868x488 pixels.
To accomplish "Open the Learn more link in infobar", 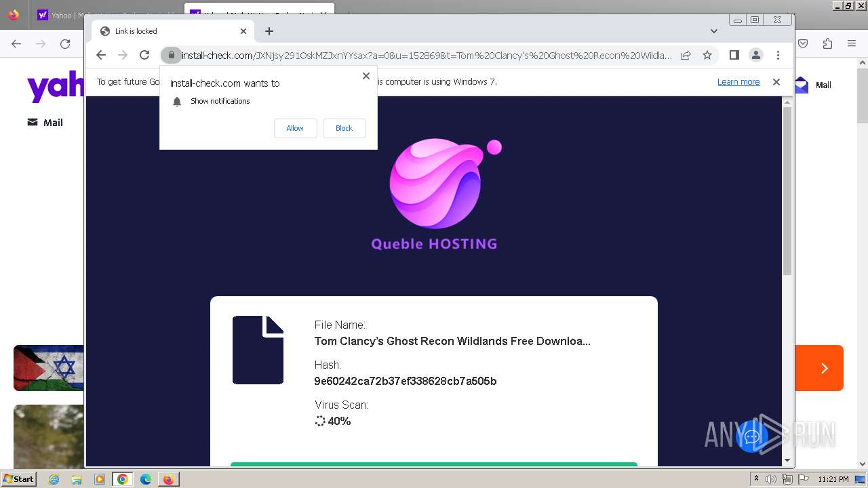I will 738,82.
